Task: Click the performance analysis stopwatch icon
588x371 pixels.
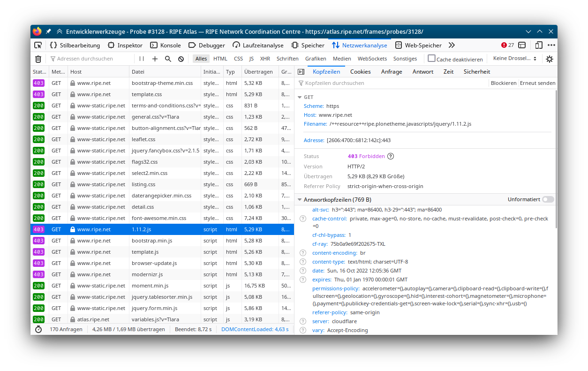Action: (x=38, y=329)
